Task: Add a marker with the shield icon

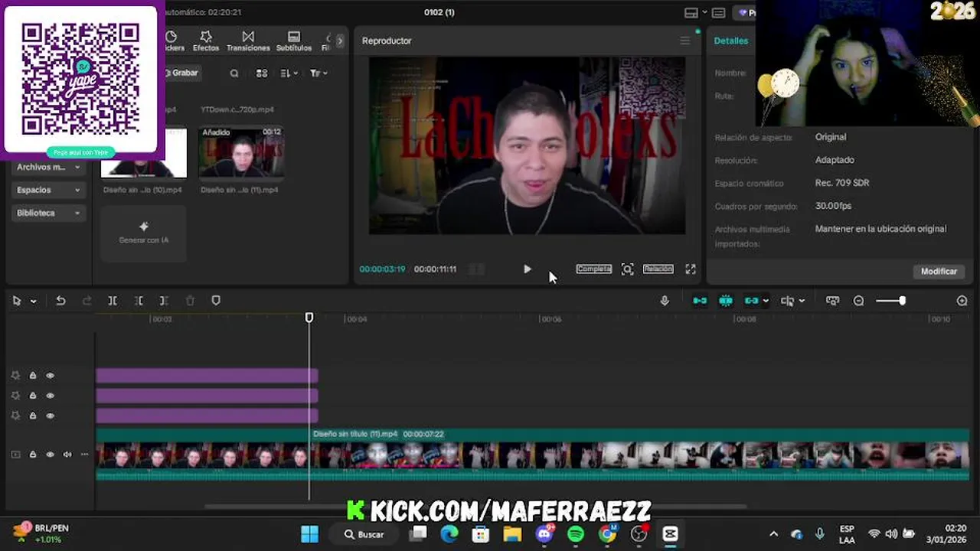Action: coord(216,301)
